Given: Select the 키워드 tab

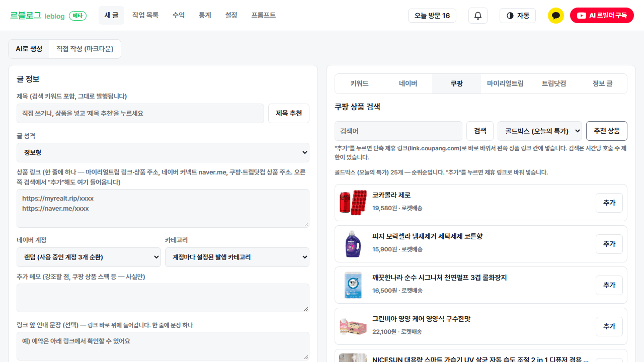Looking at the screenshot, I should click(359, 83).
